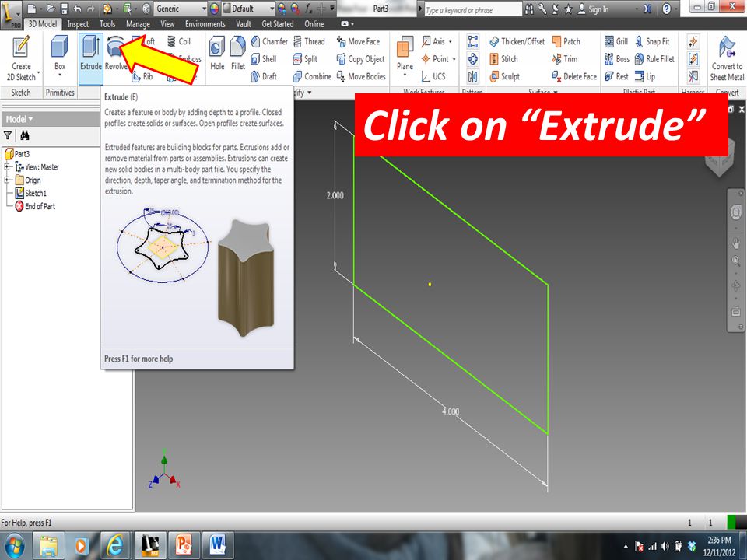Open the Tools tab
This screenshot has width=747, height=560.
(107, 24)
